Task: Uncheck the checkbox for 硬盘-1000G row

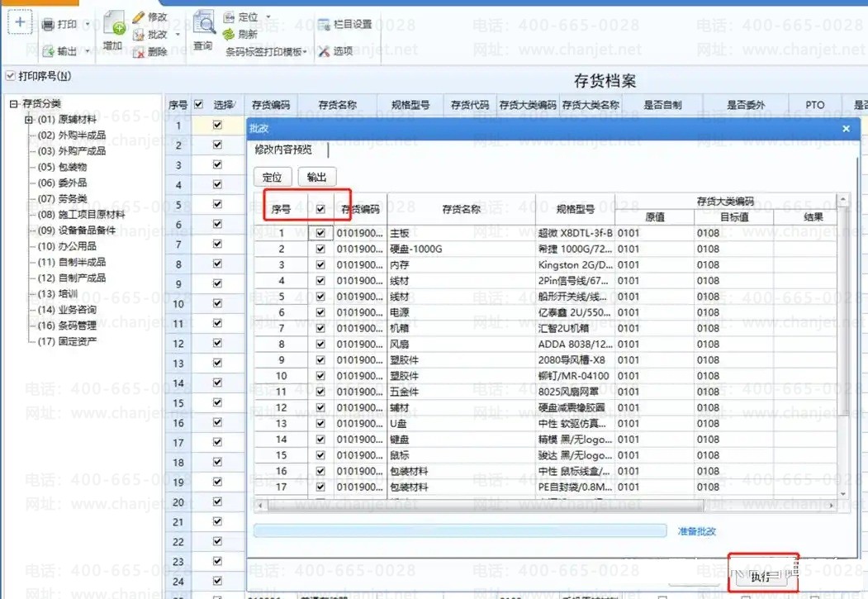Action: (320, 249)
